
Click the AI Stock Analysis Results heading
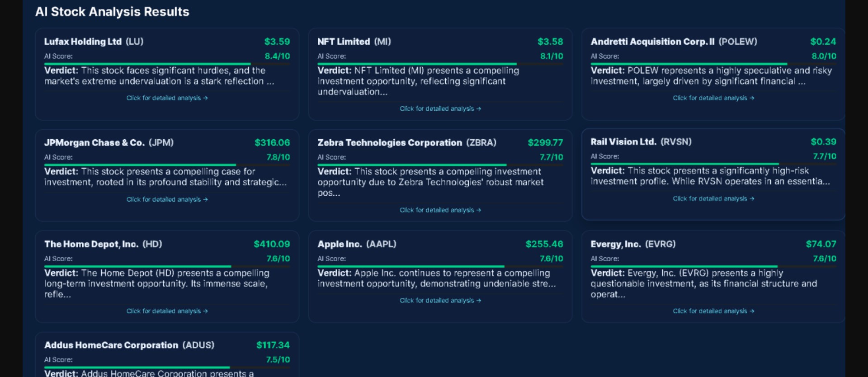112,12
